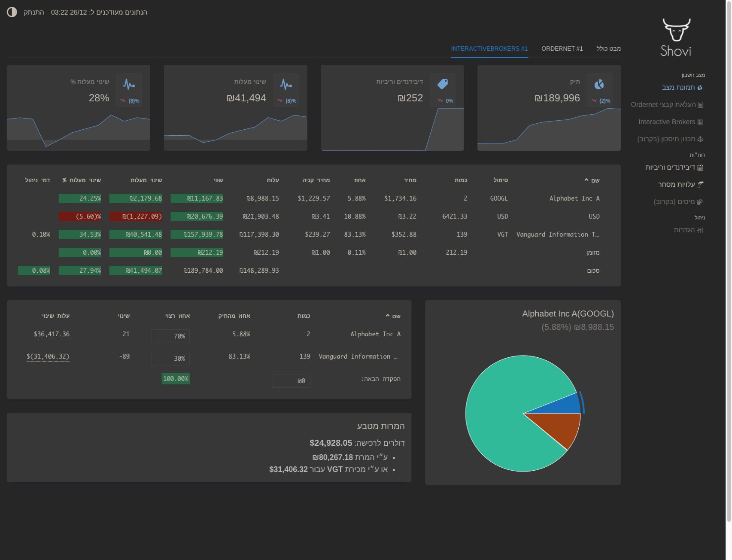Select the blue pie chart slice
The width and height of the screenshot is (732, 560).
pos(561,405)
